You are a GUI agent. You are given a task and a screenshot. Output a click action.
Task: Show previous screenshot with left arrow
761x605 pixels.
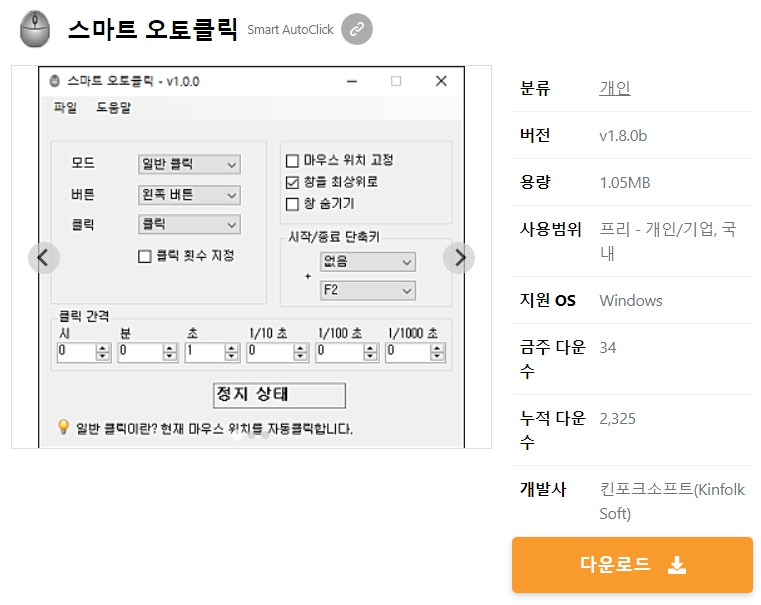[44, 258]
